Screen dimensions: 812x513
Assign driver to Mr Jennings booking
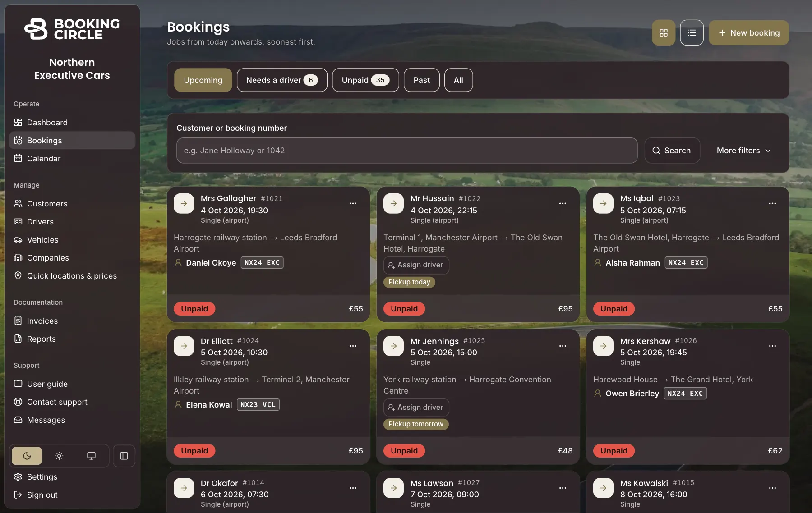pos(416,408)
